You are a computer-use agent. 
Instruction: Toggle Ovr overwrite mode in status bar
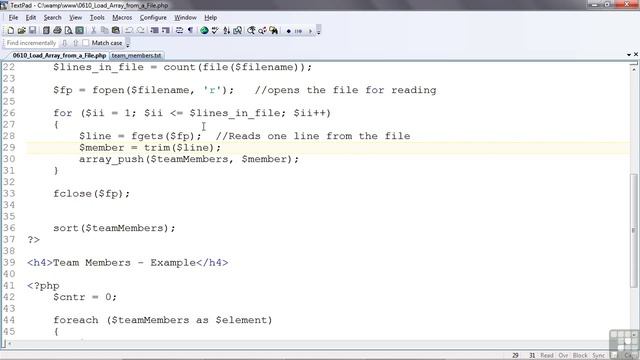563,356
